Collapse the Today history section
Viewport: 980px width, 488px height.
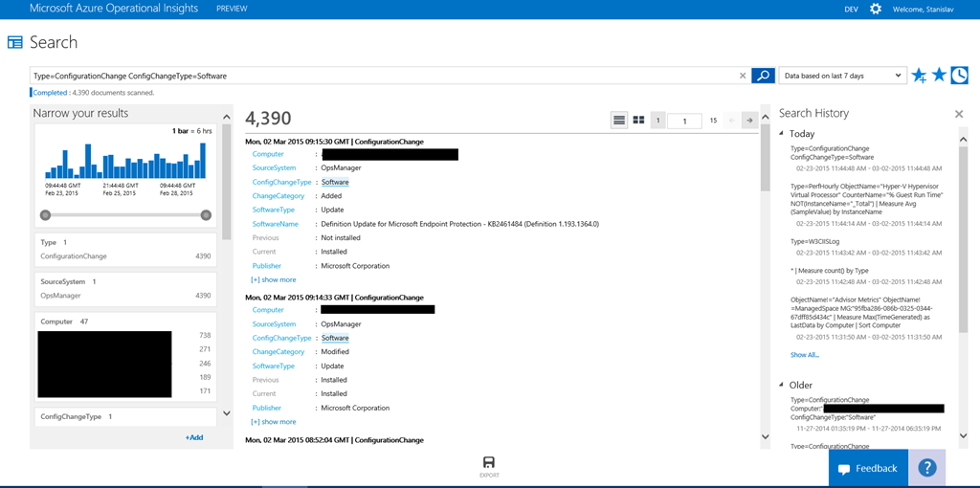782,134
